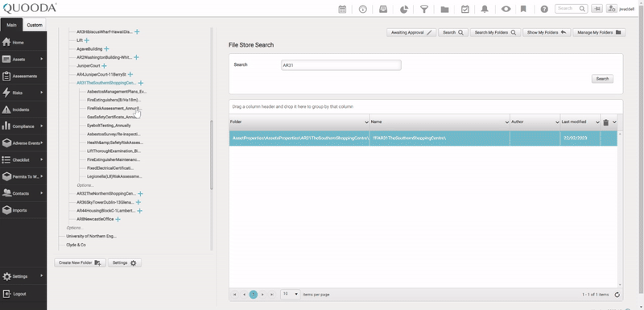644x310 pixels.
Task: Open the Compliance sidebar menu
Action: pyautogui.click(x=23, y=126)
